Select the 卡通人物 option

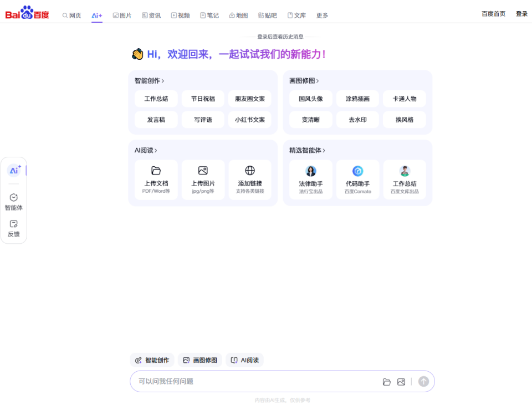click(x=405, y=99)
